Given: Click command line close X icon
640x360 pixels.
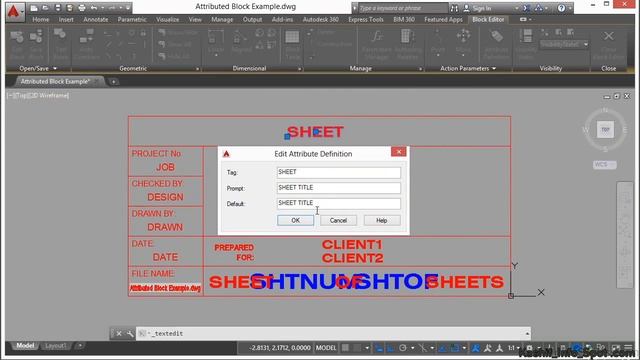Looking at the screenshot, I should click(x=119, y=334).
